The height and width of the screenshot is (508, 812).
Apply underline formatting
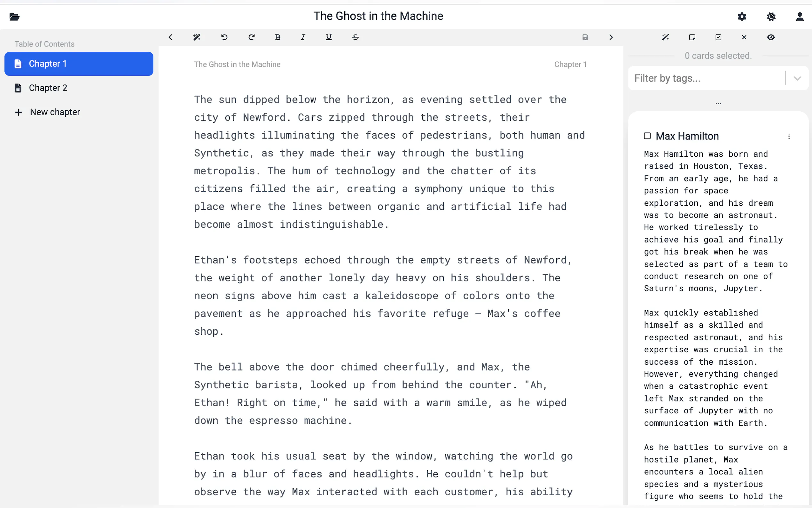point(329,37)
